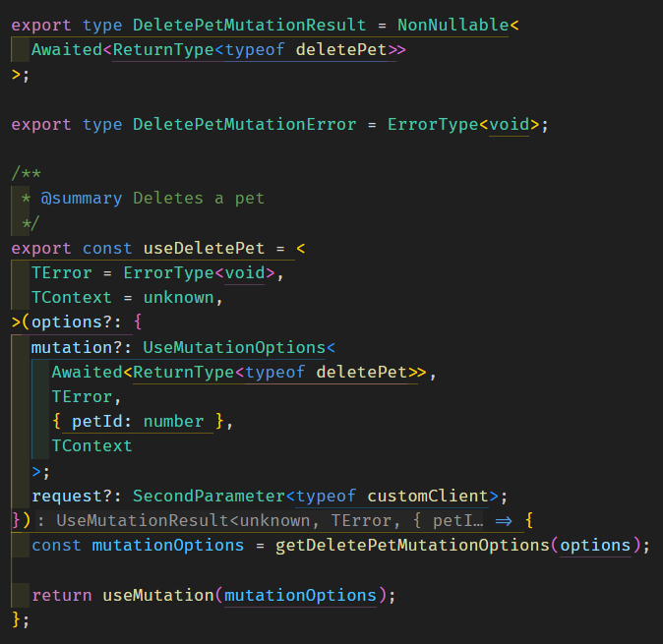The image size is (663, 644).
Task: Click the @summary JSDoc tag
Action: pyautogui.click(x=82, y=199)
